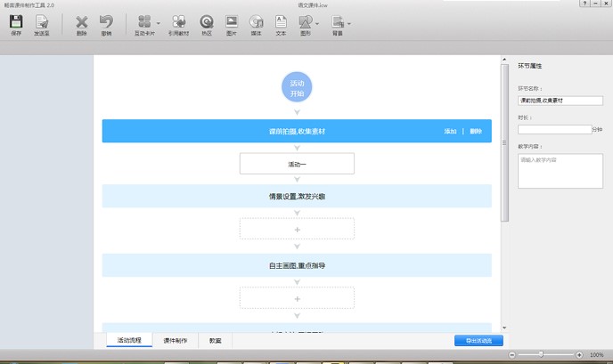Screen dimensions: 613x364
Task: Expand the 互动卡片 dropdown arrow
Action: (158, 22)
